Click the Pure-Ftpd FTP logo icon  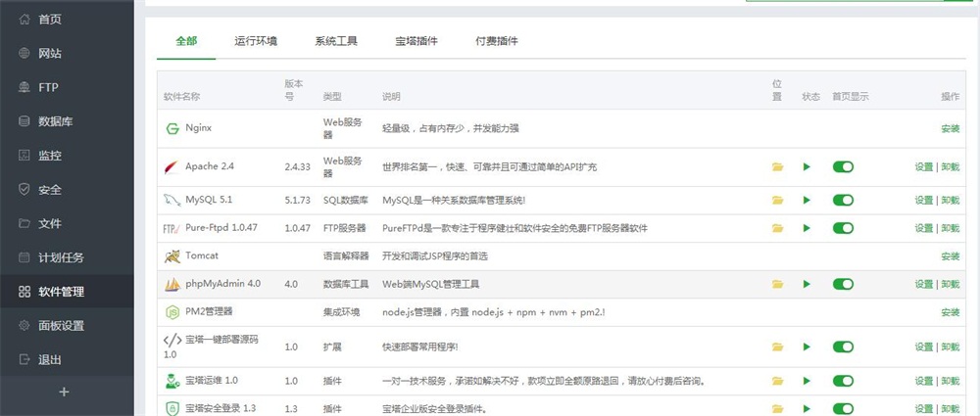171,228
